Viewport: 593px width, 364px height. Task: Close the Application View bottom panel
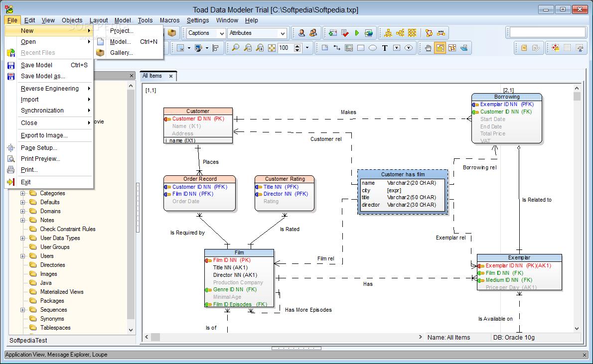(x=585, y=355)
